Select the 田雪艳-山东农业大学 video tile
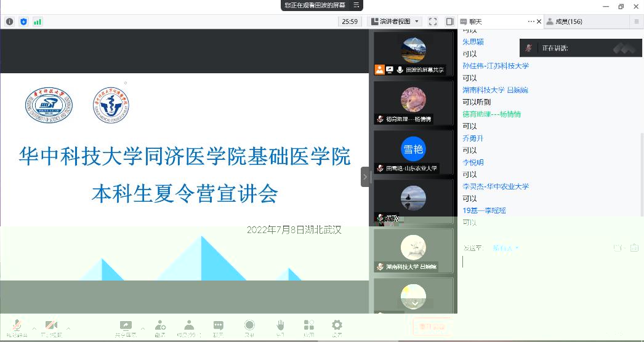The image size is (644, 342). tap(413, 153)
